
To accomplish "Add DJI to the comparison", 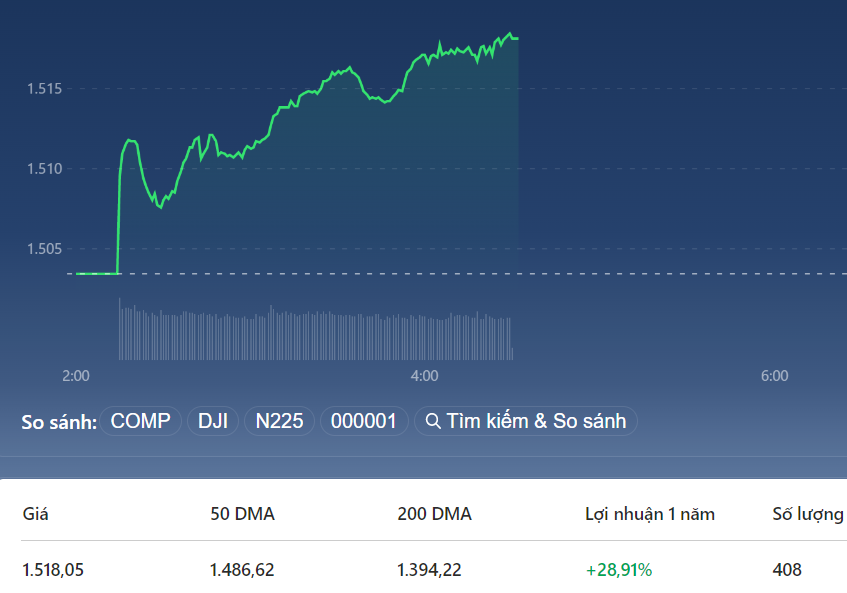I will pyautogui.click(x=213, y=421).
